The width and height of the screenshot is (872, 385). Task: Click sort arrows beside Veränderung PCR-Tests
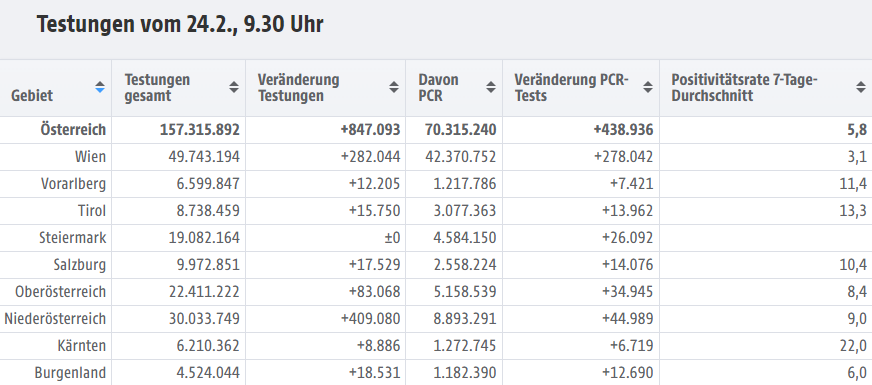(648, 87)
